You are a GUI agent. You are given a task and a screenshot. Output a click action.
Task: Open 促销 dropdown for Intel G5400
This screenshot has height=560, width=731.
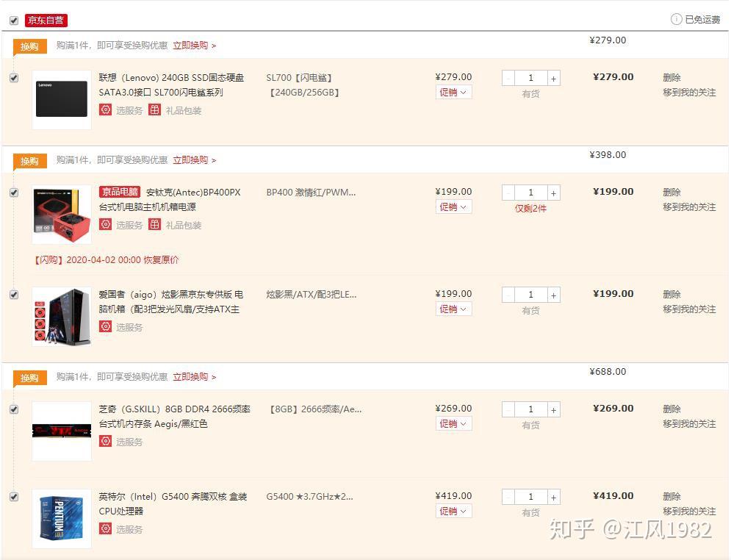click(453, 511)
